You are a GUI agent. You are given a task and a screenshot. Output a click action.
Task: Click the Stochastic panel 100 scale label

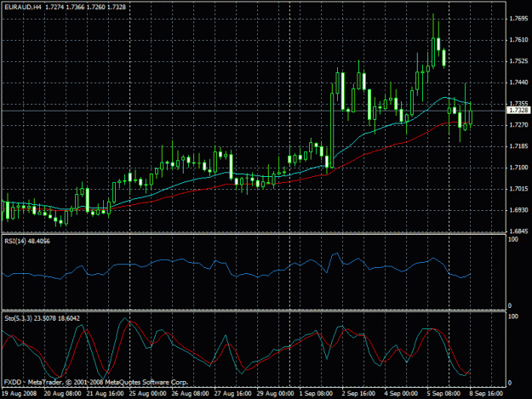pos(513,316)
